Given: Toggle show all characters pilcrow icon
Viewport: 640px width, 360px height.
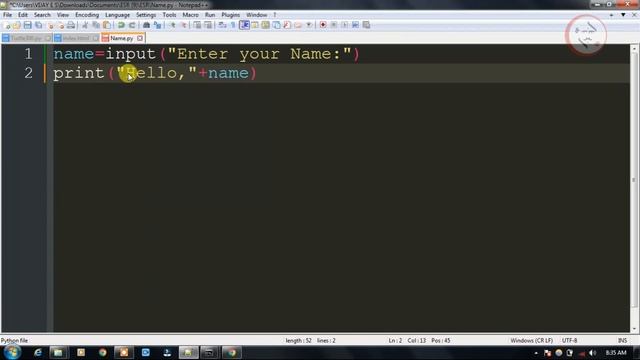Looking at the screenshot, I should pos(233,25).
